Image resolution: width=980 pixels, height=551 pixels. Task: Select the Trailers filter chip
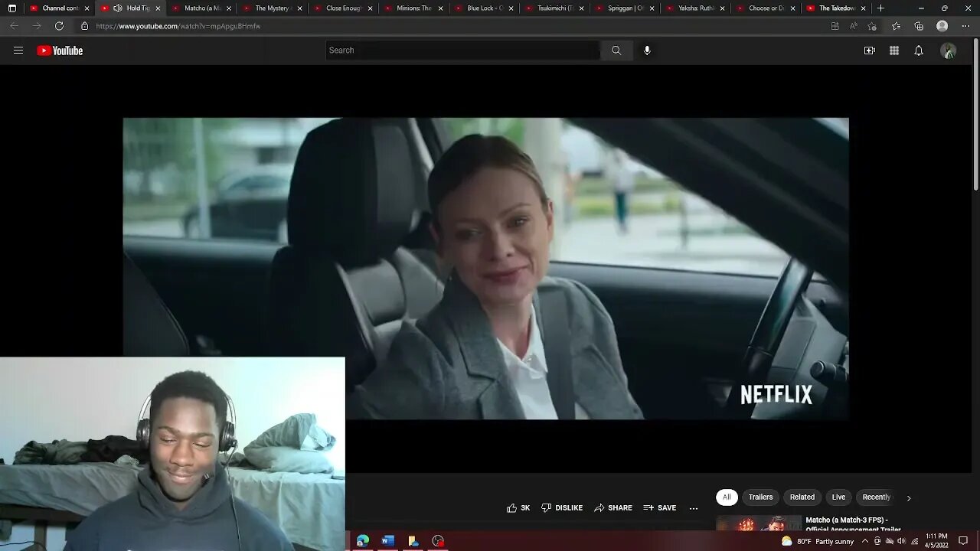(x=760, y=497)
